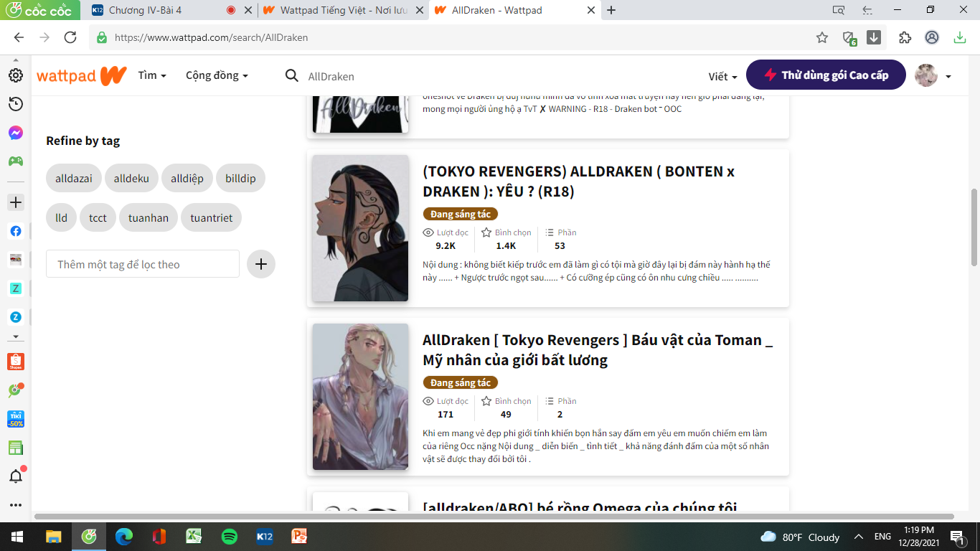Open the browser profile account icon

pyautogui.click(x=932, y=37)
